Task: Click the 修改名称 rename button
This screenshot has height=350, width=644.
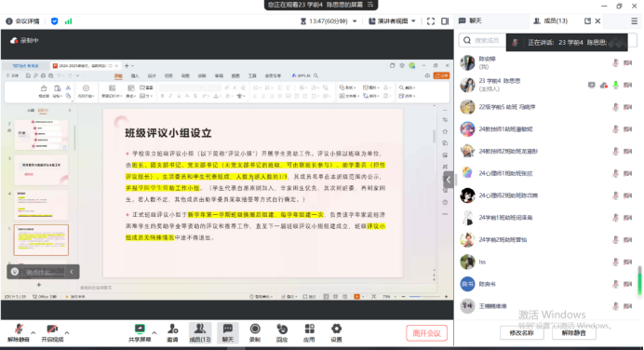Action: point(521,332)
